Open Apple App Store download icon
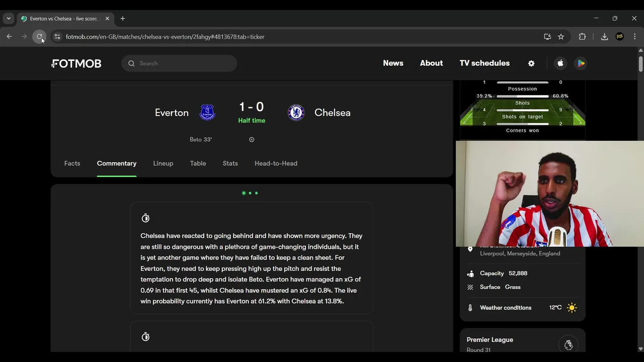The image size is (644, 362). tap(560, 63)
